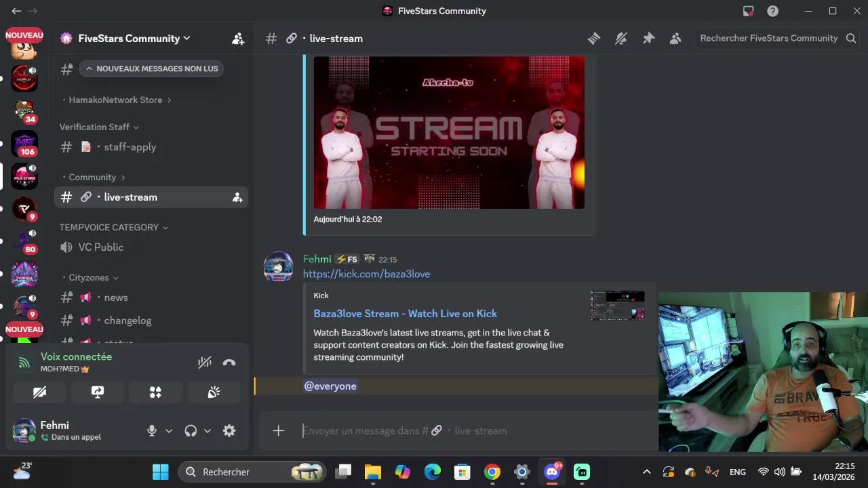Open the Kick embed thumbnail preview

617,306
